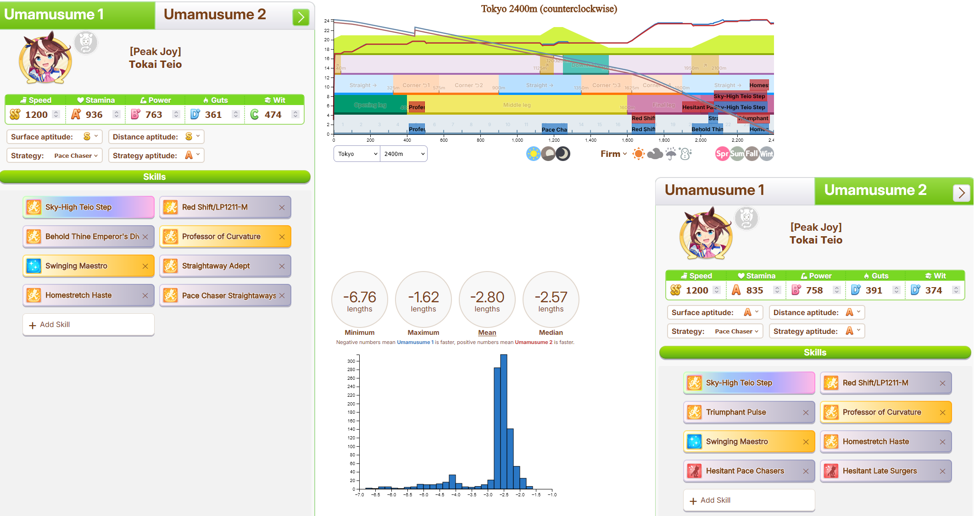Remove Straightaway Adept skill

coord(282,266)
